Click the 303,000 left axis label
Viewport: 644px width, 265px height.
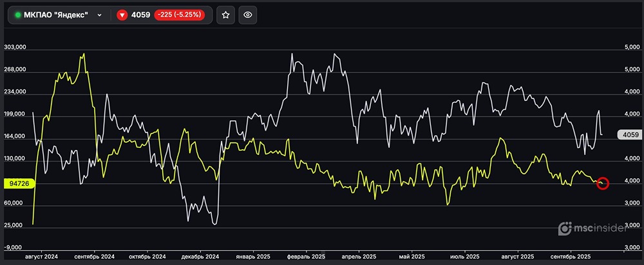click(x=15, y=48)
